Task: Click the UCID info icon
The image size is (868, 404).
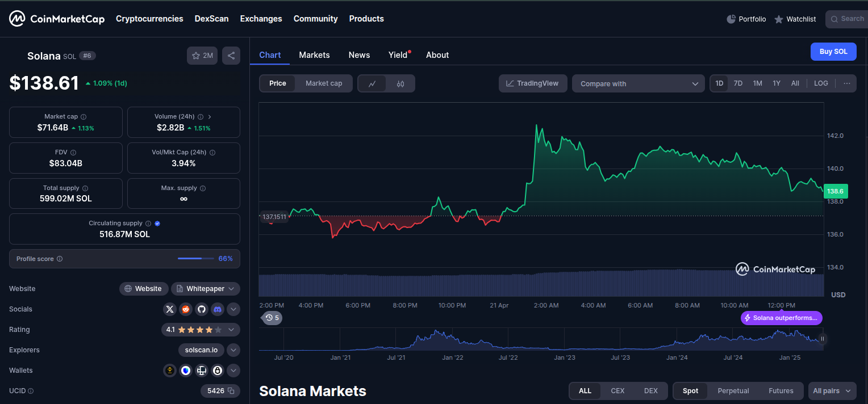Action: (31, 391)
